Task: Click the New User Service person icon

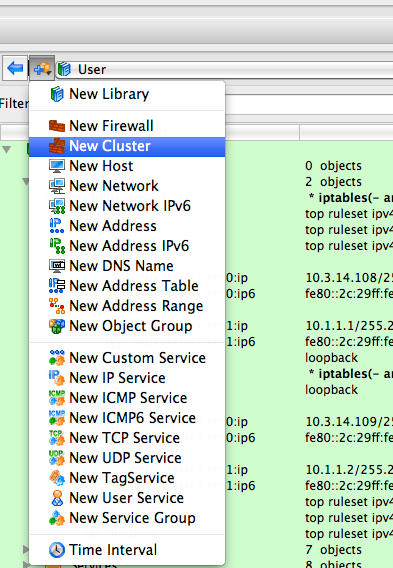Action: click(x=57, y=498)
